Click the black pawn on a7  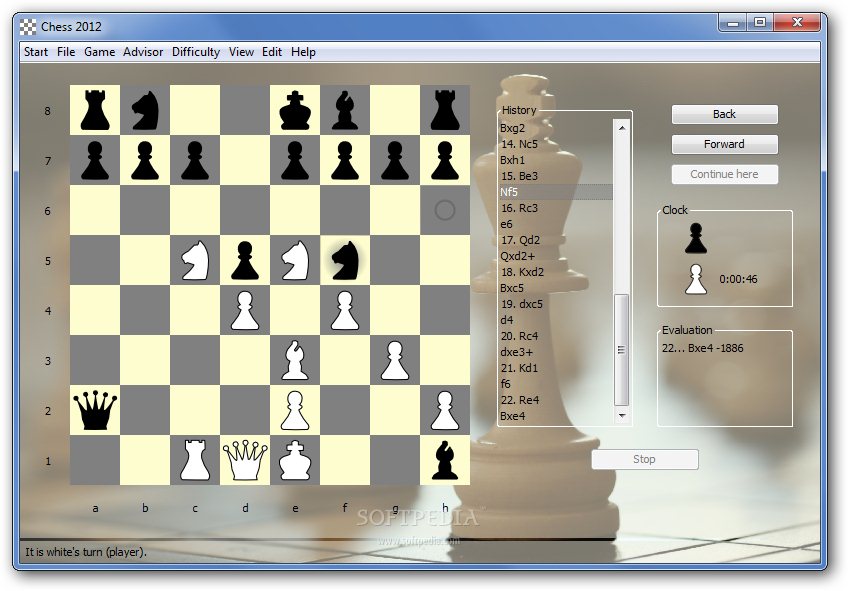pyautogui.click(x=95, y=161)
